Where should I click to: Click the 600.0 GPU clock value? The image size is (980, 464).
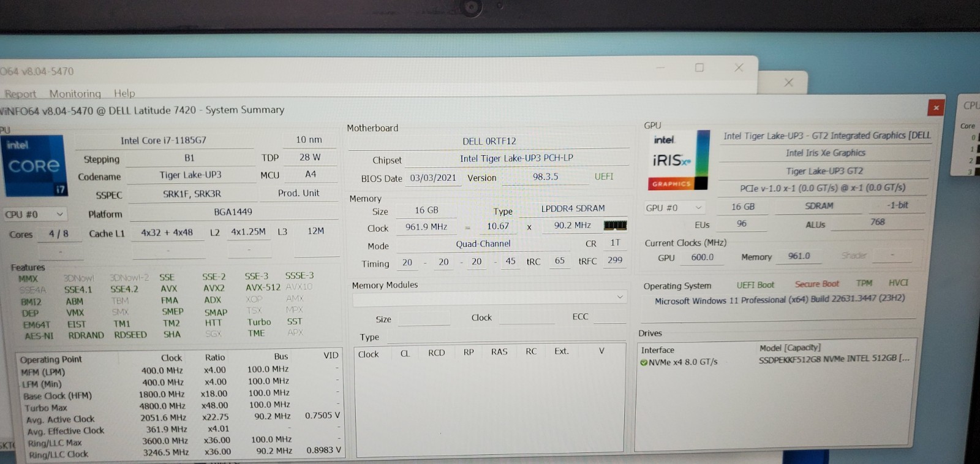click(702, 257)
